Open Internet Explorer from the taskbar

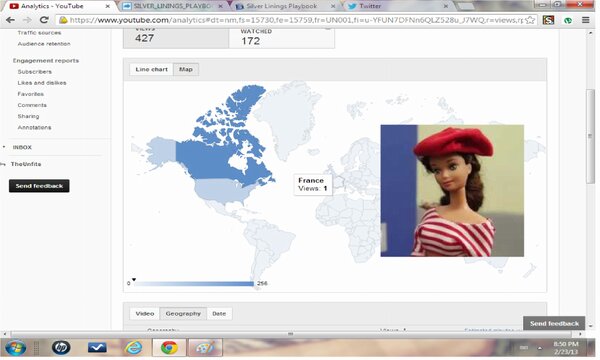[x=133, y=347]
